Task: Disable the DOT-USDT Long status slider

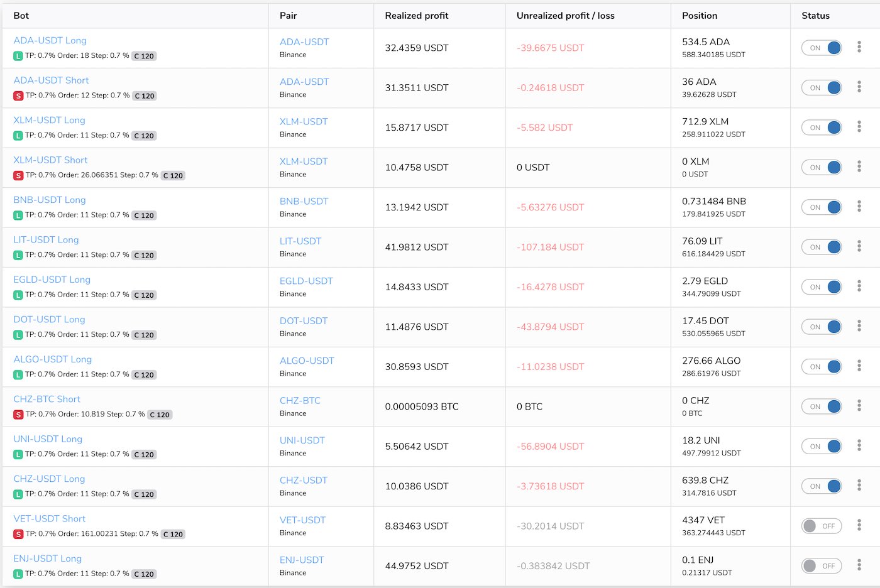Action: point(822,327)
